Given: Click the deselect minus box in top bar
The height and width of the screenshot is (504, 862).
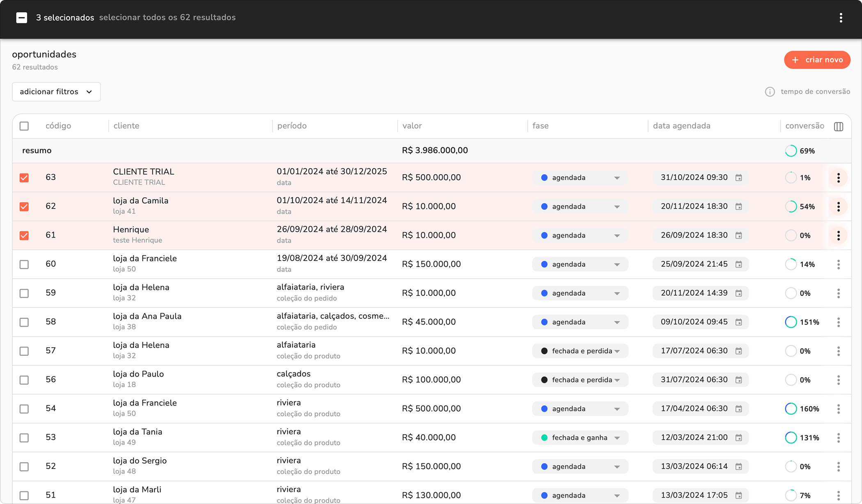Looking at the screenshot, I should coord(22,18).
